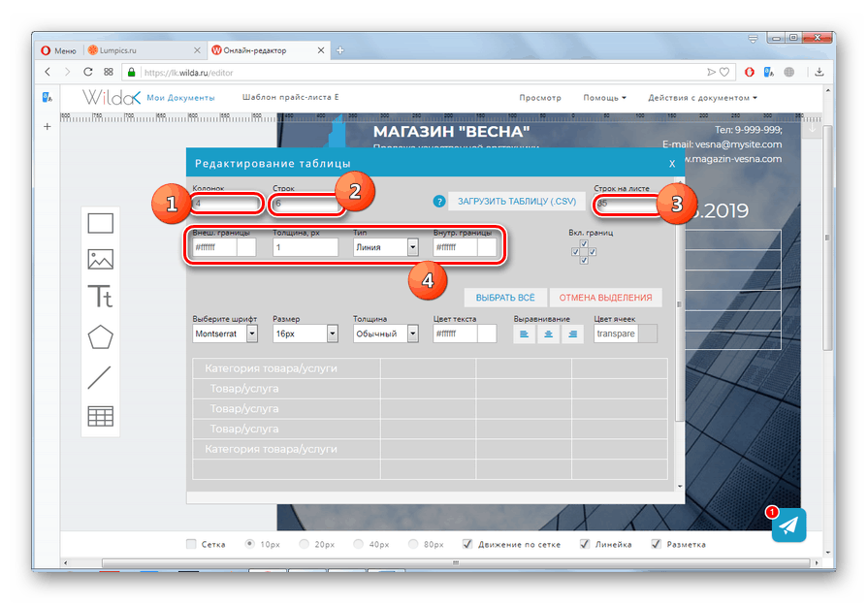
Task: Add page to bookmarks heart icon
Action: point(724,72)
